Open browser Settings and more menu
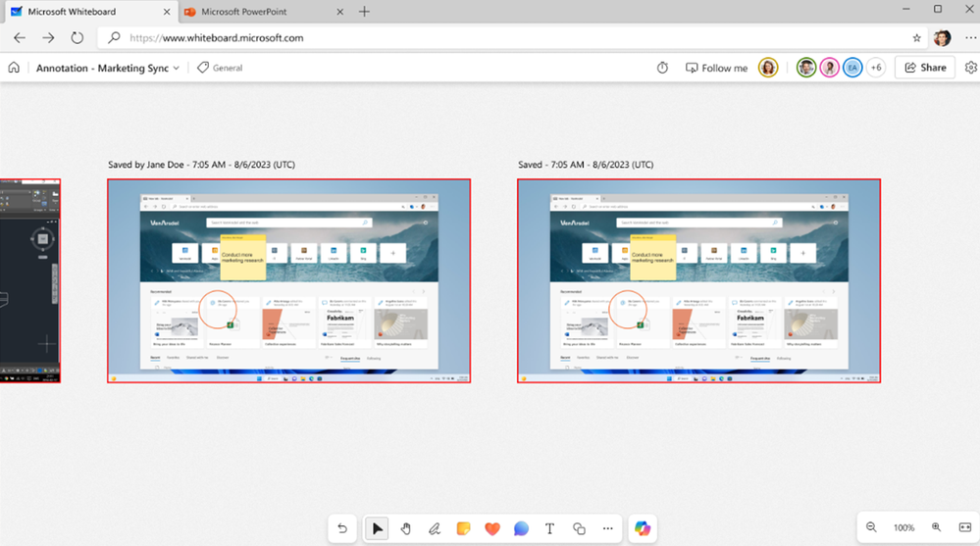The height and width of the screenshot is (546, 980). (970, 38)
